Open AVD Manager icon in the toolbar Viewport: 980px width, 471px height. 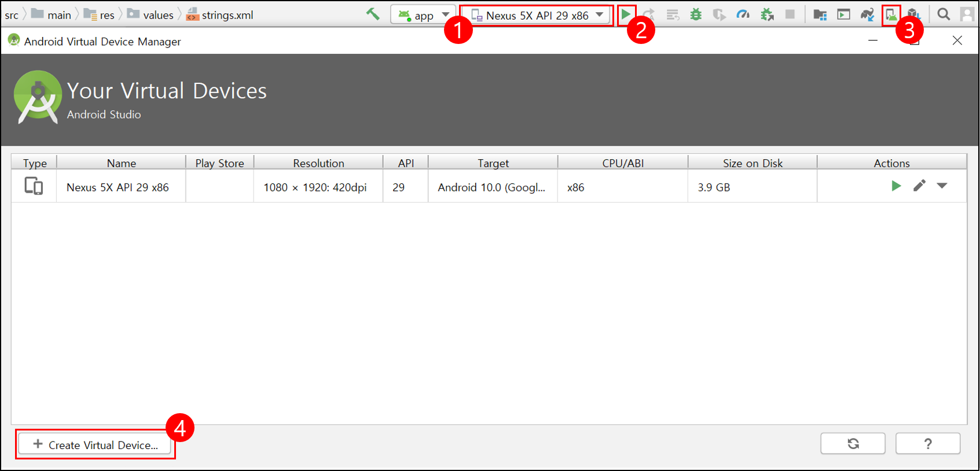click(x=891, y=14)
